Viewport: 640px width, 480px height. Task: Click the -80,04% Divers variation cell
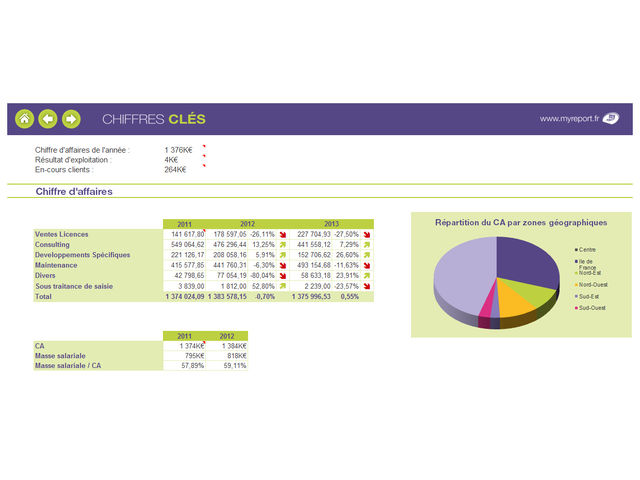[x=262, y=276]
